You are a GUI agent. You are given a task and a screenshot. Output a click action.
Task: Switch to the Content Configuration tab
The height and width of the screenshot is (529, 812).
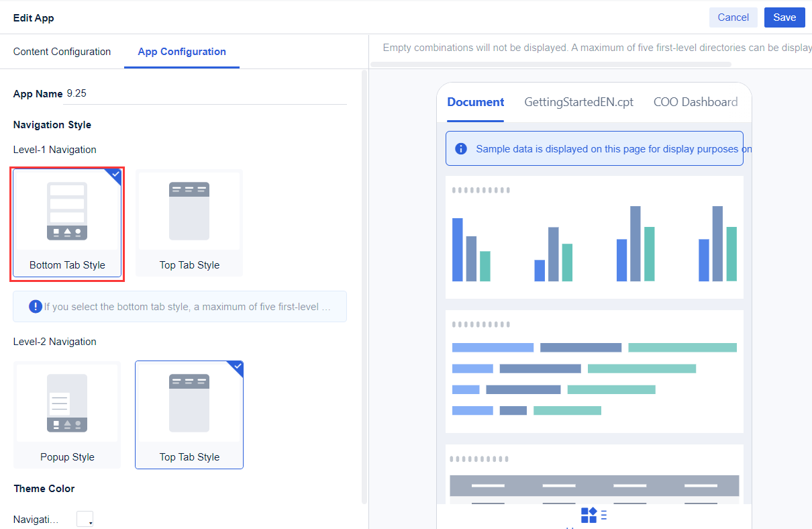coord(61,52)
